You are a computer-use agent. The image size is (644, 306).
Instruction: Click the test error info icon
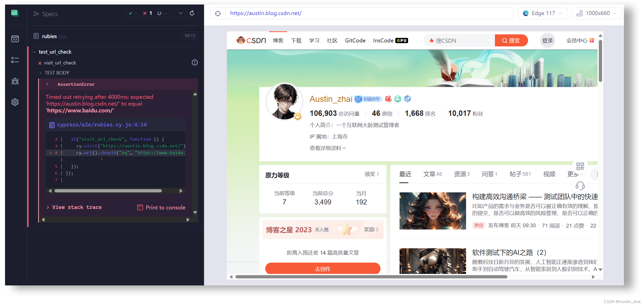[195, 62]
